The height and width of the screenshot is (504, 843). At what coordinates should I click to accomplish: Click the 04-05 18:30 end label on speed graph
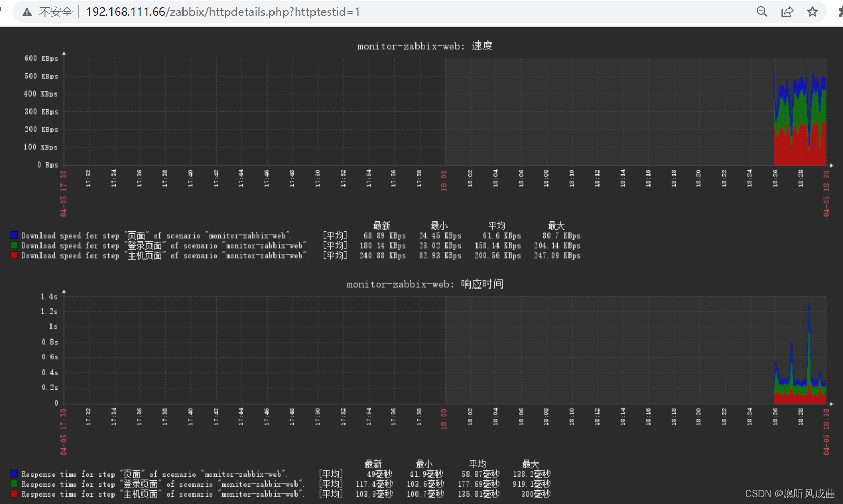point(826,193)
